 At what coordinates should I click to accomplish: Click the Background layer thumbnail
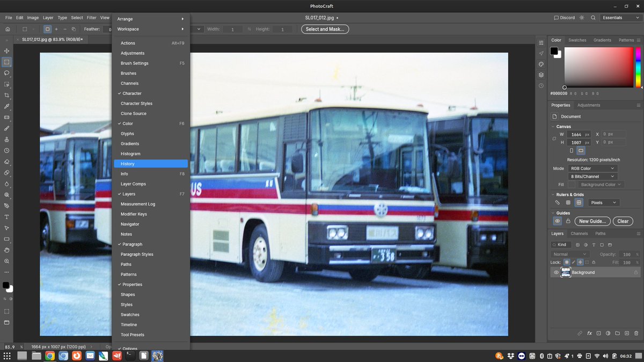(566, 272)
